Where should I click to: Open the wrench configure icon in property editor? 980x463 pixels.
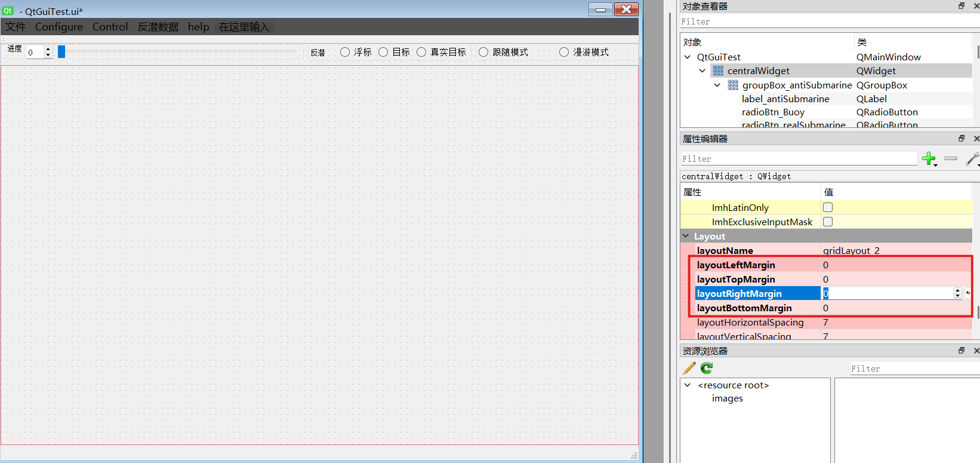point(973,158)
